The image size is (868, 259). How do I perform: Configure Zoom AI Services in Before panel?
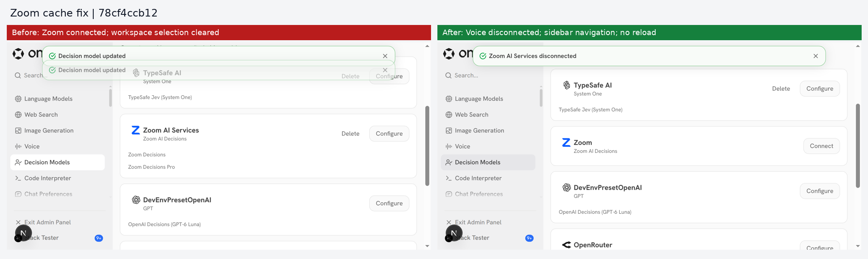[x=389, y=133]
